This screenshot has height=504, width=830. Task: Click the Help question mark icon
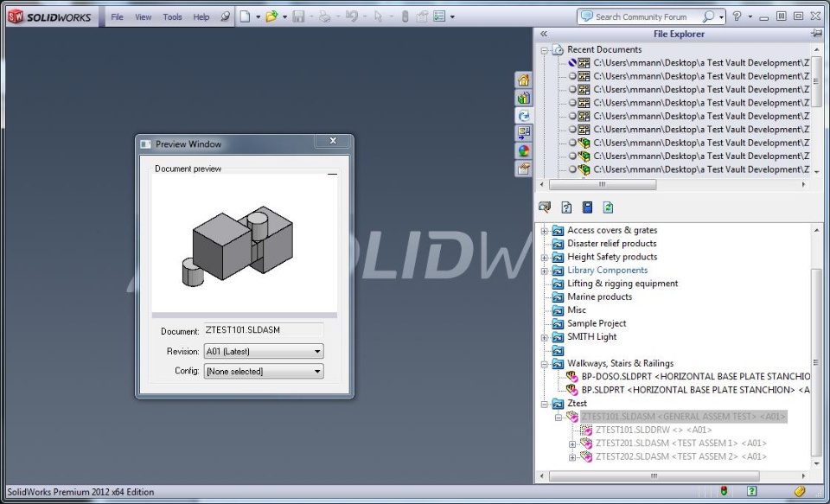point(737,17)
